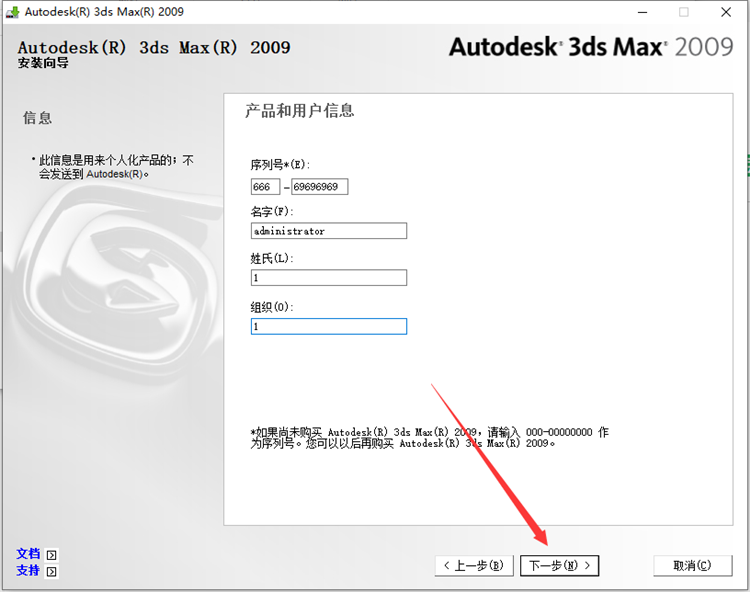Viewport: 750px width, 592px height.
Task: Click the installer icon in title bar
Action: 12,12
